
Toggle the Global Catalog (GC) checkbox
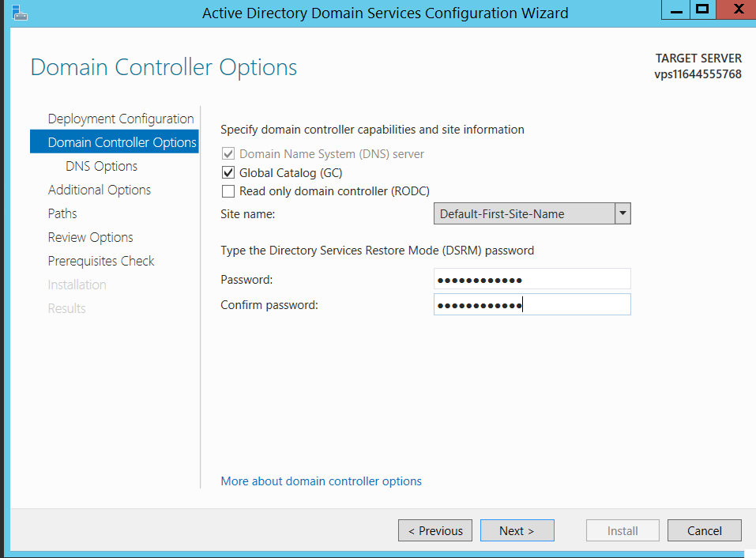(x=228, y=172)
